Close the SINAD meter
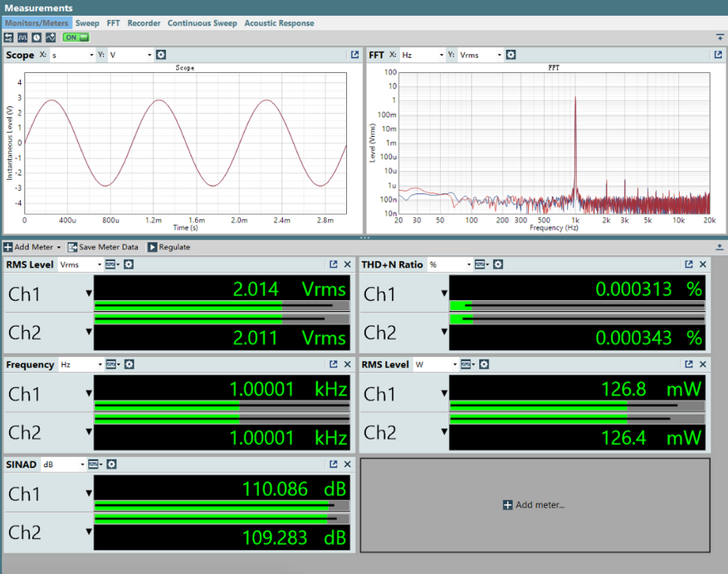 (348, 465)
